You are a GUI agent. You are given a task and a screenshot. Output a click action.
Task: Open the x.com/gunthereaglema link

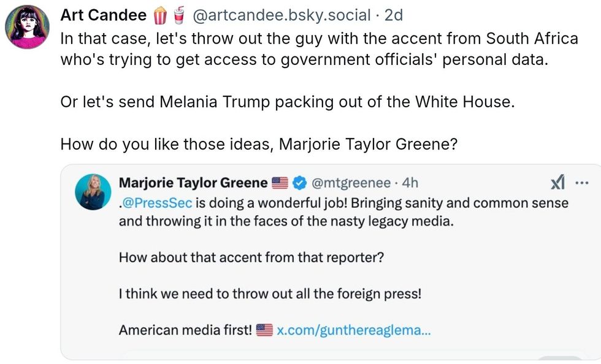coord(353,330)
